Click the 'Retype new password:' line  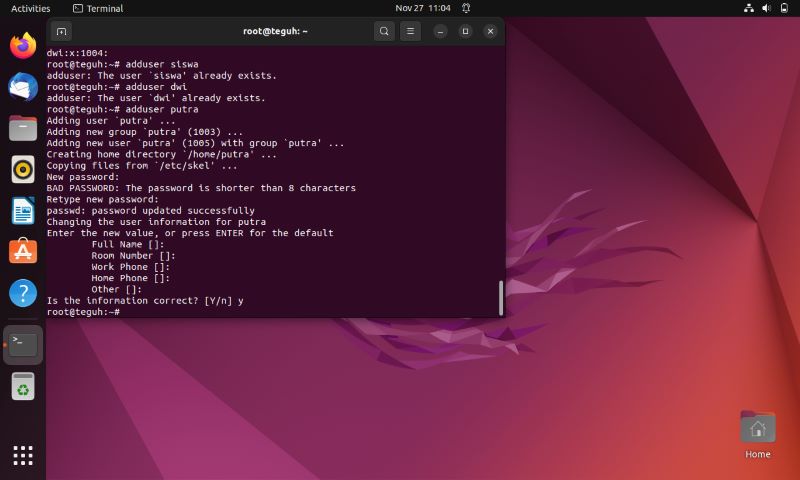tap(103, 199)
